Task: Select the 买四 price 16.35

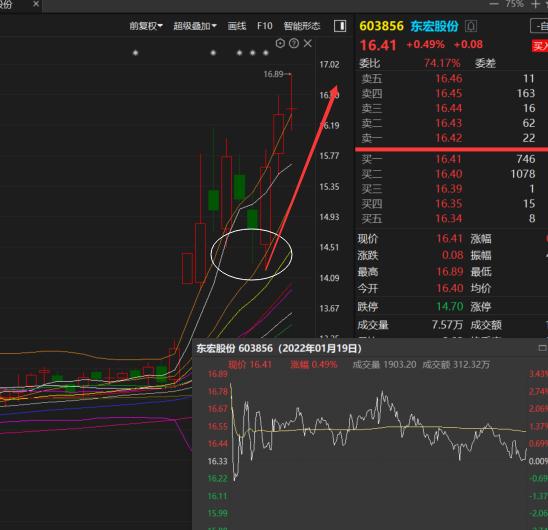Action: pos(448,203)
